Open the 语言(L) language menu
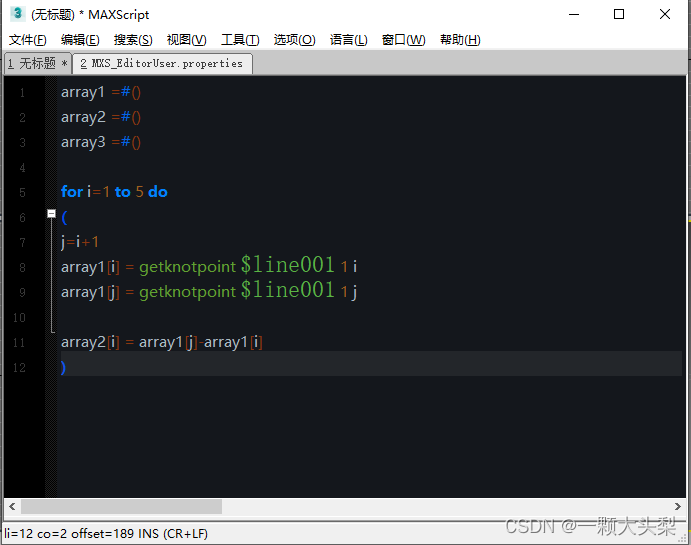The height and width of the screenshot is (545, 691). coord(349,40)
